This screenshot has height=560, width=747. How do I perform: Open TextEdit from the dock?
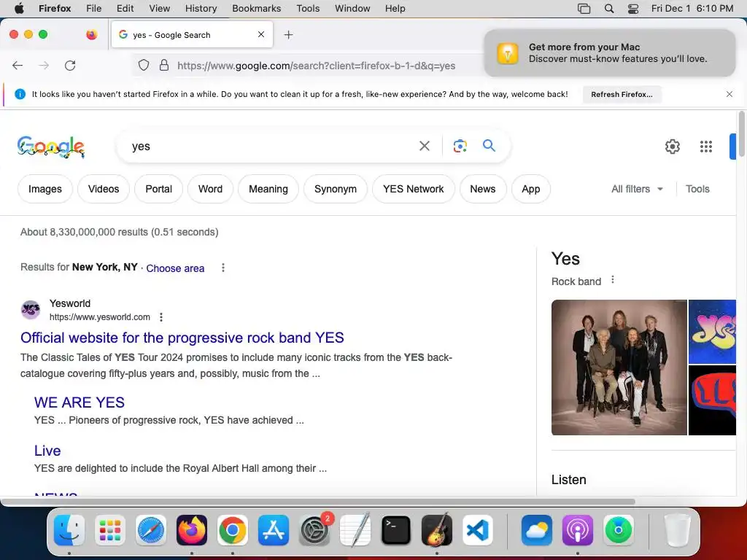coord(355,530)
